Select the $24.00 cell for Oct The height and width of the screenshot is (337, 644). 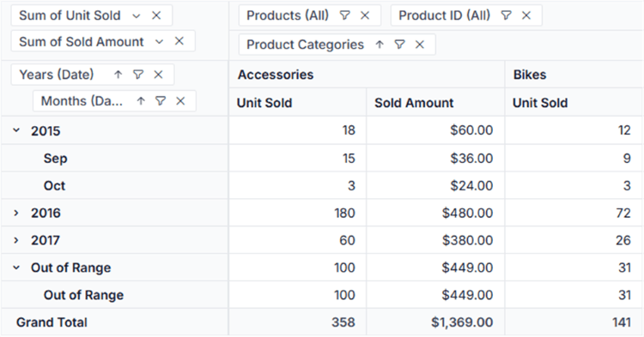[x=435, y=185]
